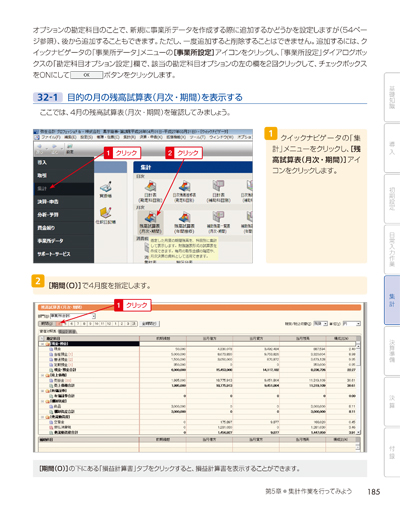Click the 前期繰越 column header

[163, 338]
